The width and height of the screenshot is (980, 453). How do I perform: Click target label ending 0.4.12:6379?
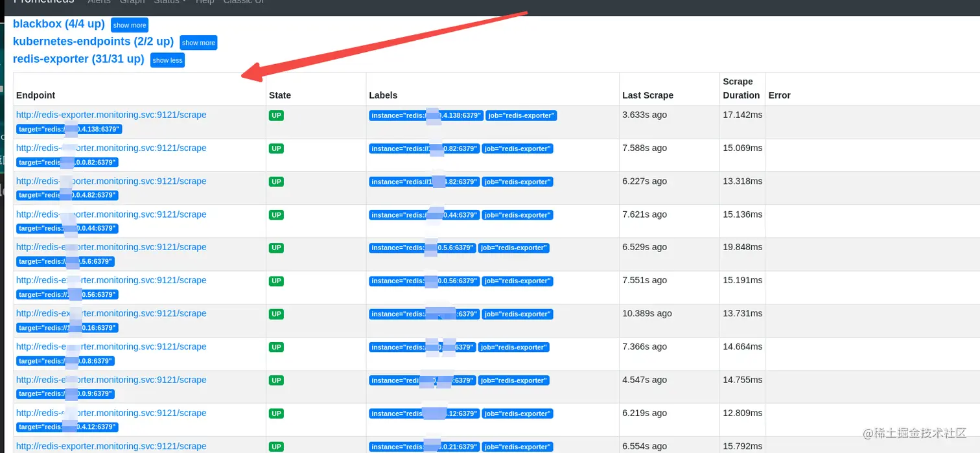67,427
